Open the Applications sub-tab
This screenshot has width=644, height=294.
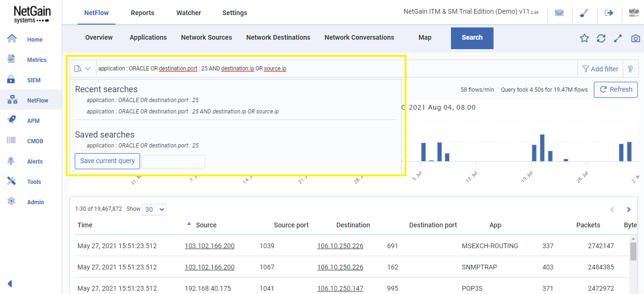tap(148, 37)
